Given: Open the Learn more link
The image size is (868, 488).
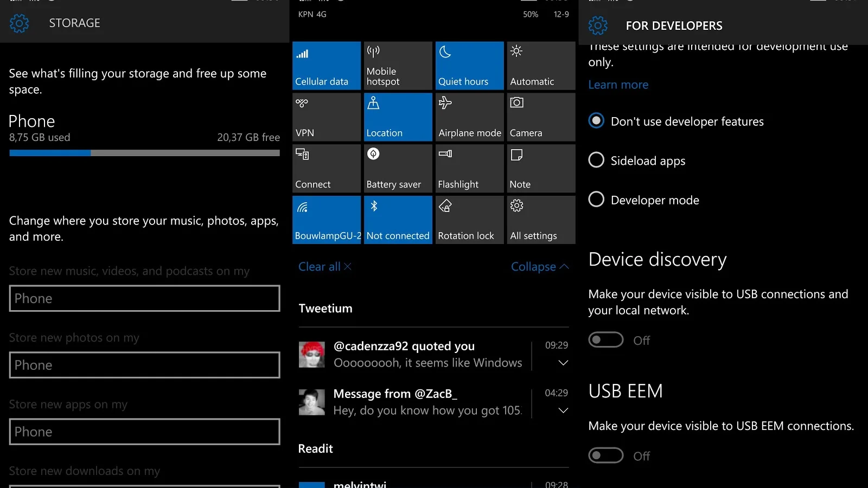Looking at the screenshot, I should (x=618, y=85).
